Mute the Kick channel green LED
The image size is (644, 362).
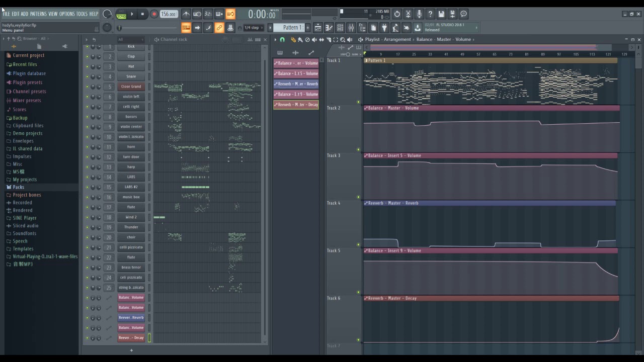point(87,46)
